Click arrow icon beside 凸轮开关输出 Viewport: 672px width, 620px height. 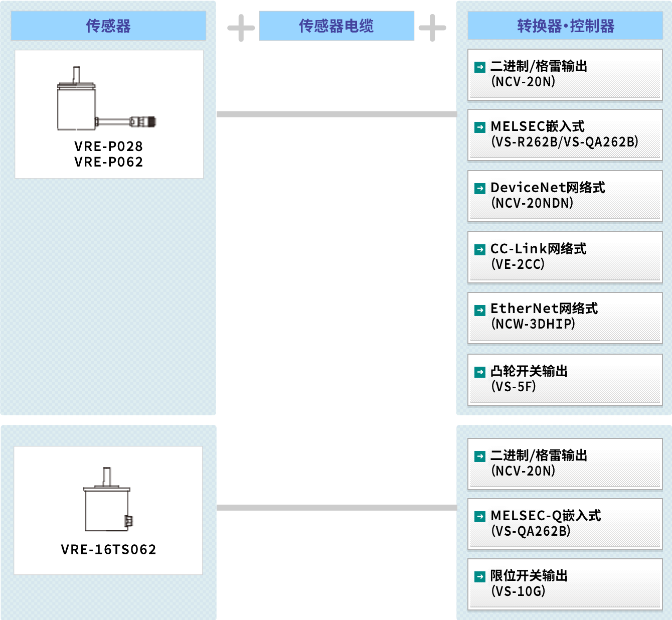(480, 372)
